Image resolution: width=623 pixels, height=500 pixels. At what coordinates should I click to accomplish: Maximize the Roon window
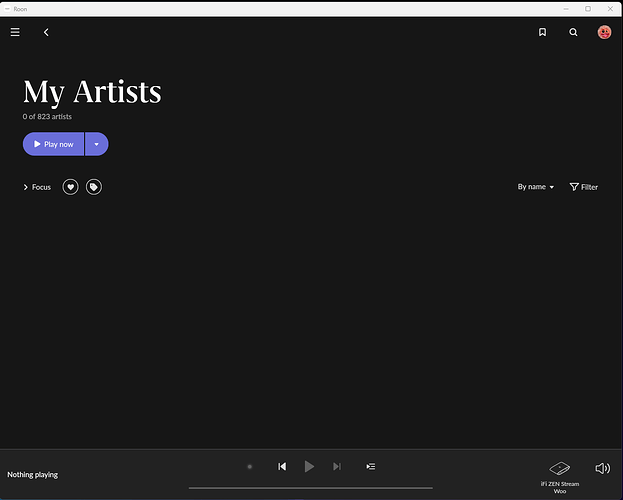tap(588, 9)
